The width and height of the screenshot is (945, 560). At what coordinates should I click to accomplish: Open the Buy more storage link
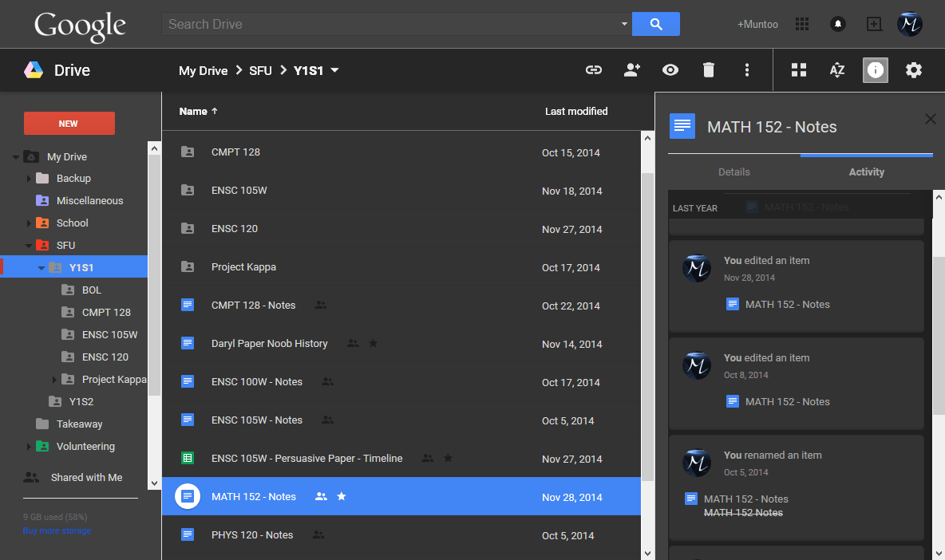click(x=57, y=530)
